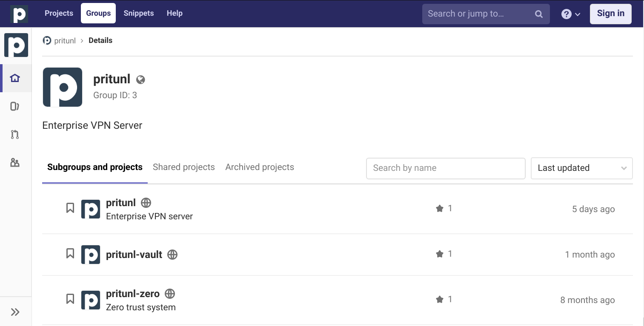Click the '1 month ago' timestamp
The width and height of the screenshot is (644, 326).
[590, 255]
